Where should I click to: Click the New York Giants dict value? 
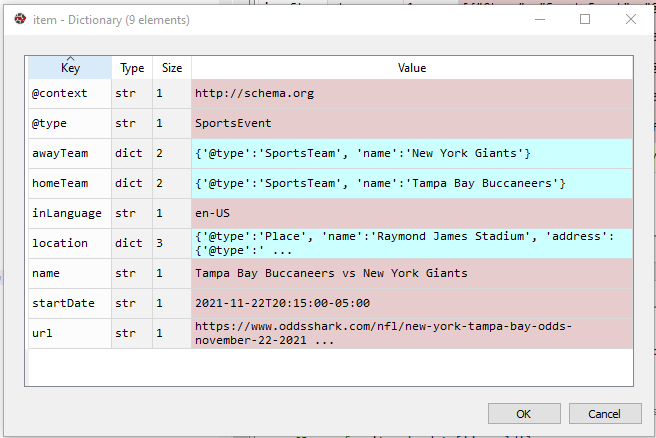click(412, 154)
